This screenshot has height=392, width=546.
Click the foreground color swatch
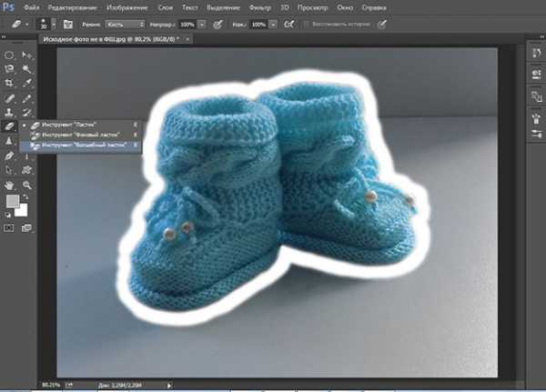click(13, 201)
